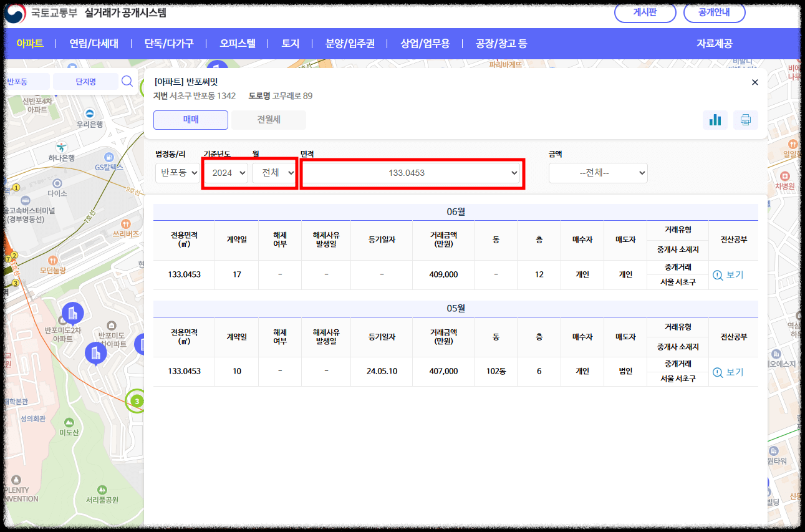Open the 면적 dropdown showing 133.0453
Viewport: 805px width, 532px height.
412,173
